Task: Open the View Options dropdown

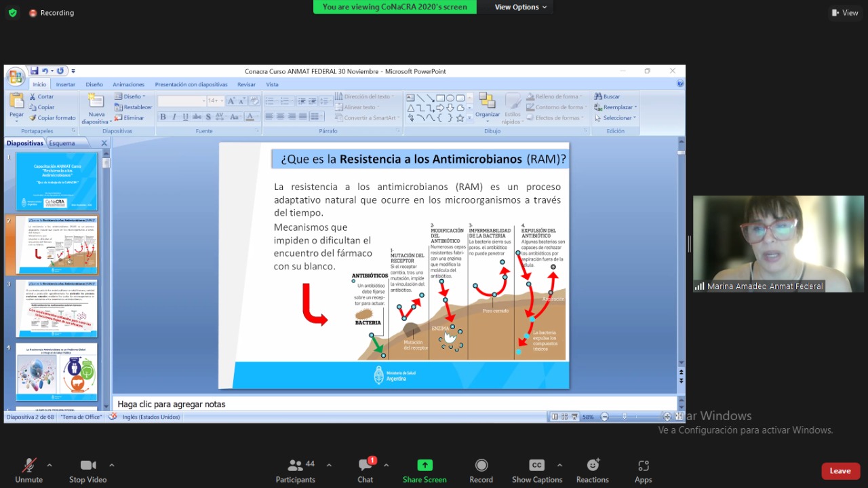Action: point(517,7)
